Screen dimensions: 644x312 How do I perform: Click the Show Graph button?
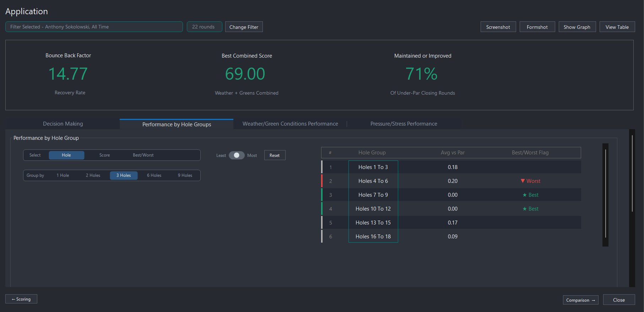click(x=577, y=27)
